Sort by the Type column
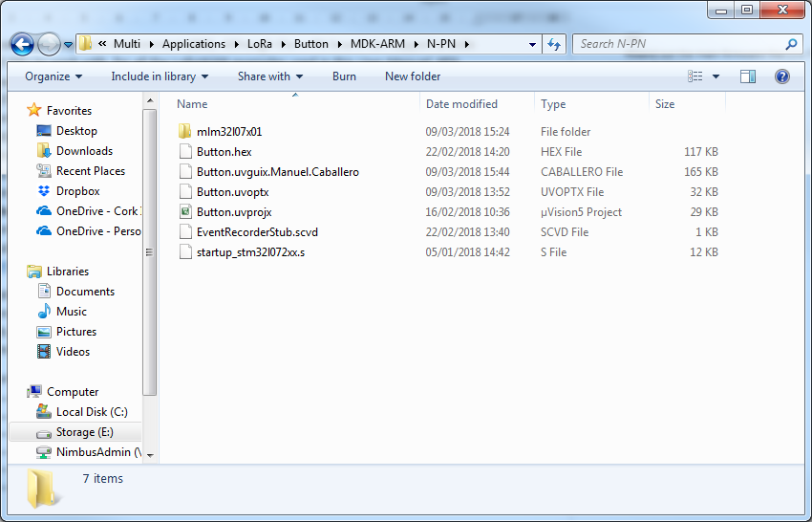Viewport: 812px width, 522px height. (553, 104)
